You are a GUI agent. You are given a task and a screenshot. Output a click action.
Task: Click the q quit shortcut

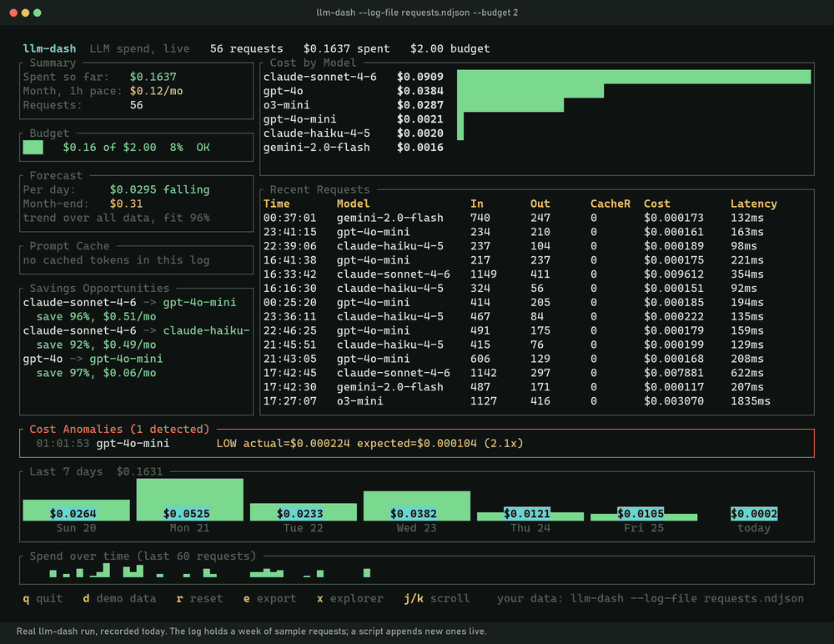point(43,598)
